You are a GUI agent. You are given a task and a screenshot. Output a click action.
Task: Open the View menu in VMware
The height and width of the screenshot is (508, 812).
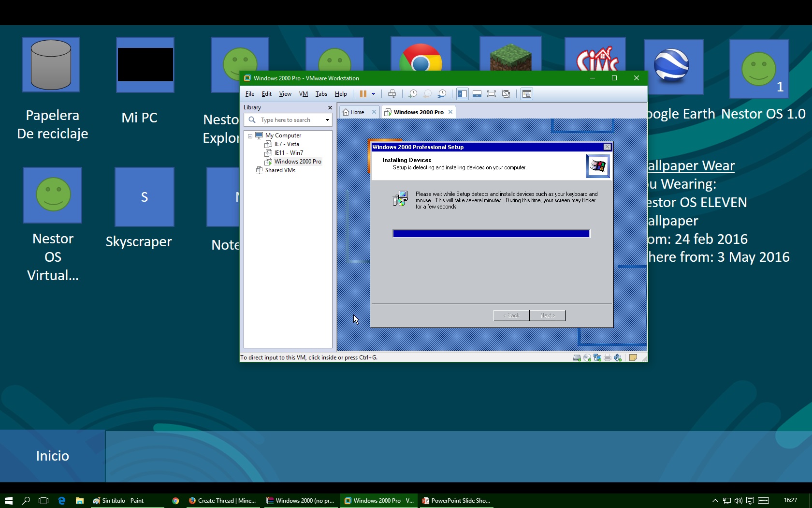coord(285,94)
